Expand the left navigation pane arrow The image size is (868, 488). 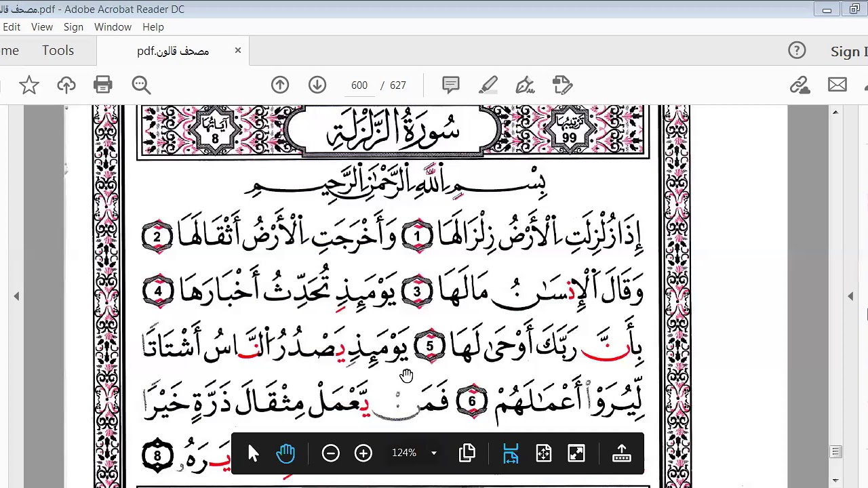coord(16,296)
